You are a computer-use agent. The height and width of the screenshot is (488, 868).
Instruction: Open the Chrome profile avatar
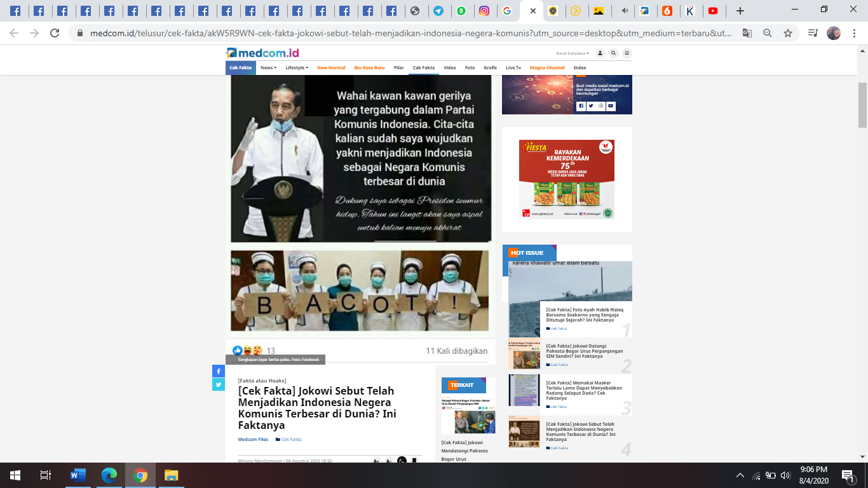pyautogui.click(x=833, y=33)
